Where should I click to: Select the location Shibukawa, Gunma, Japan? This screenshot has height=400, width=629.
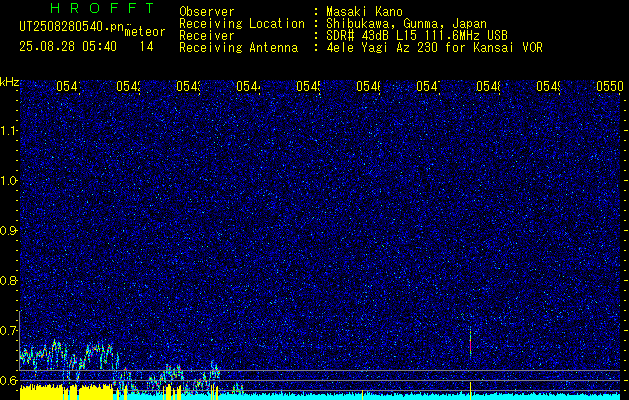point(406,24)
